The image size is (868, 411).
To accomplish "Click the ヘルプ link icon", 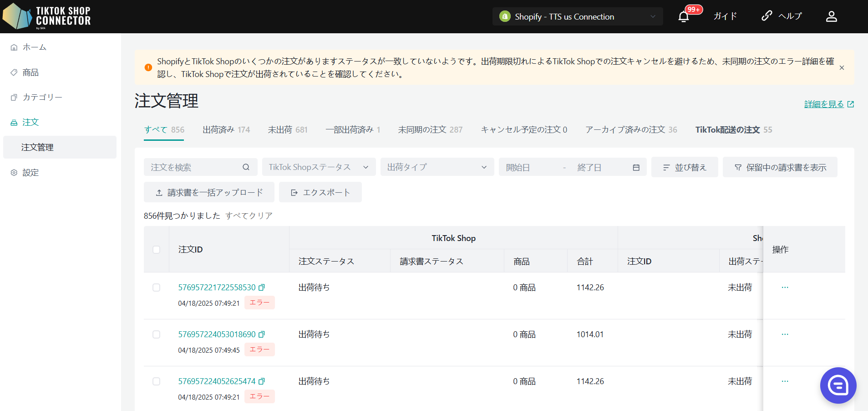I will tap(766, 16).
